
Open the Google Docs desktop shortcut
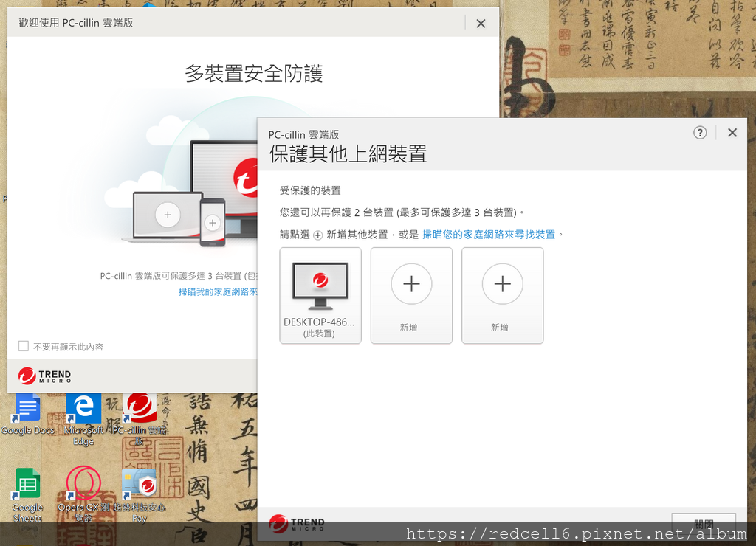coord(27,415)
